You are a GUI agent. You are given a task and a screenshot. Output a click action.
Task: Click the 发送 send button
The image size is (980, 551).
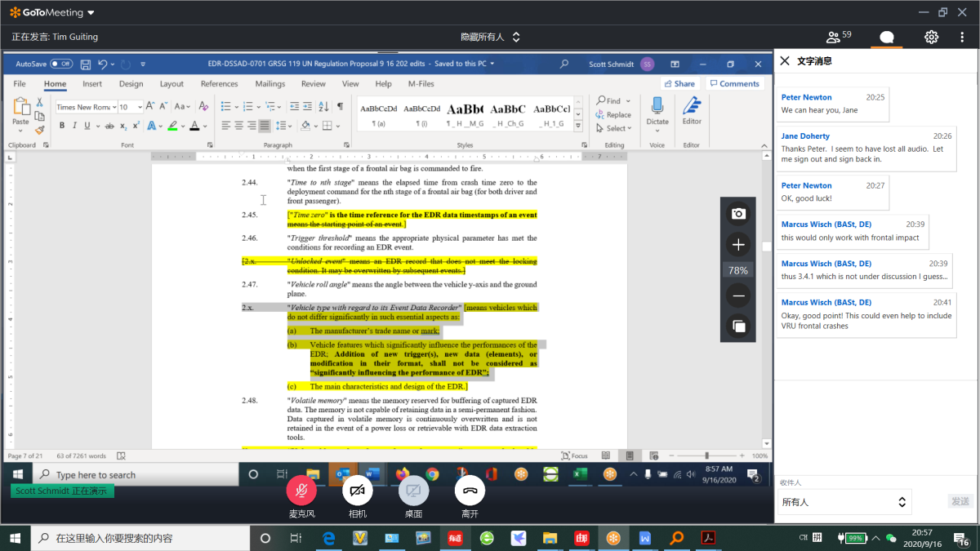pos(960,501)
